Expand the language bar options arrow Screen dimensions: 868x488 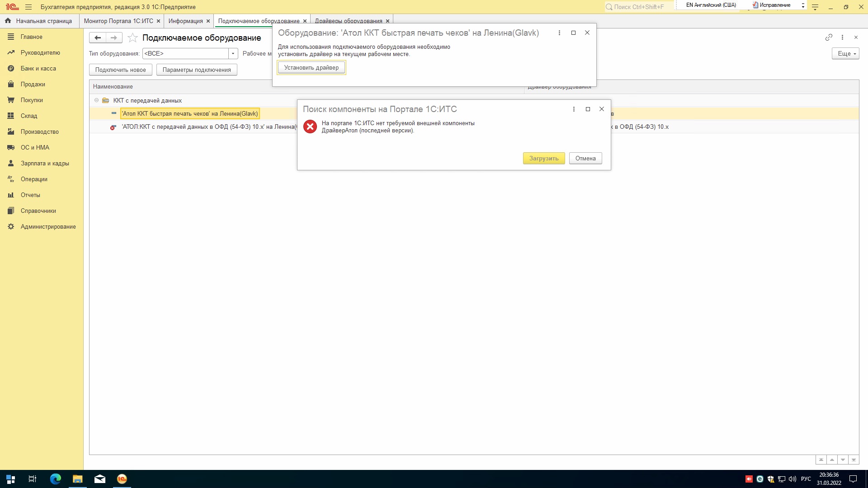click(803, 5)
